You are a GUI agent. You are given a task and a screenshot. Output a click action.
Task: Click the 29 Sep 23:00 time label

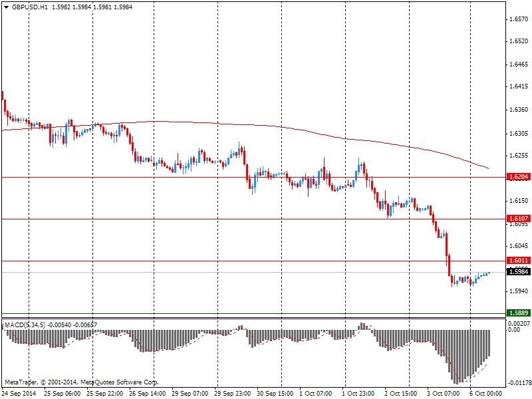(x=232, y=394)
